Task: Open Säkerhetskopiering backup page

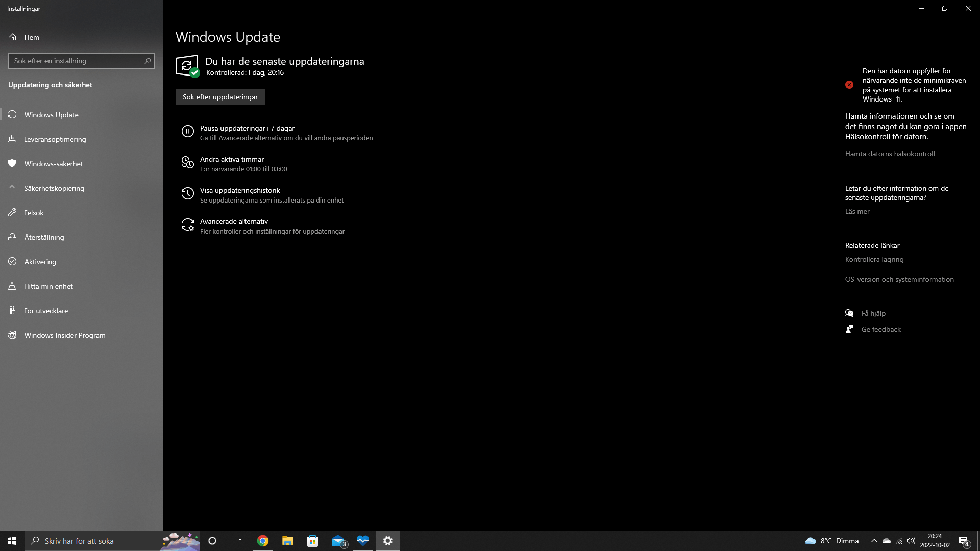Action: 82,188
